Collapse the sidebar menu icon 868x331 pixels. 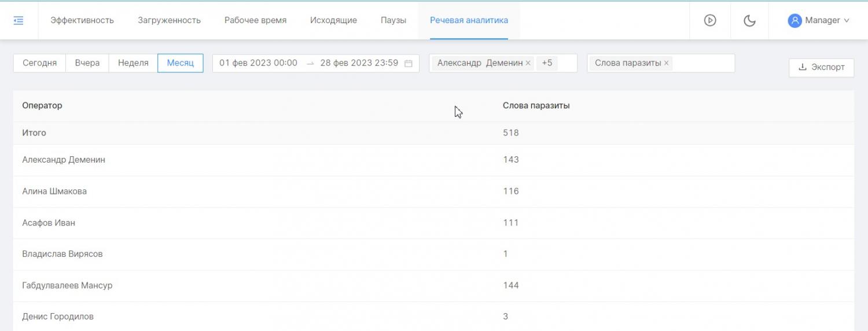click(19, 20)
